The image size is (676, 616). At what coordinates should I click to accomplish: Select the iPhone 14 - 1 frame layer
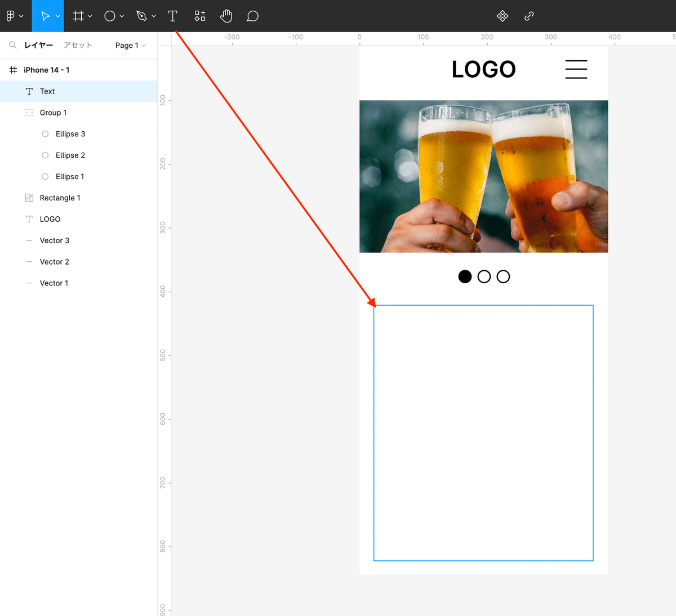78,70
